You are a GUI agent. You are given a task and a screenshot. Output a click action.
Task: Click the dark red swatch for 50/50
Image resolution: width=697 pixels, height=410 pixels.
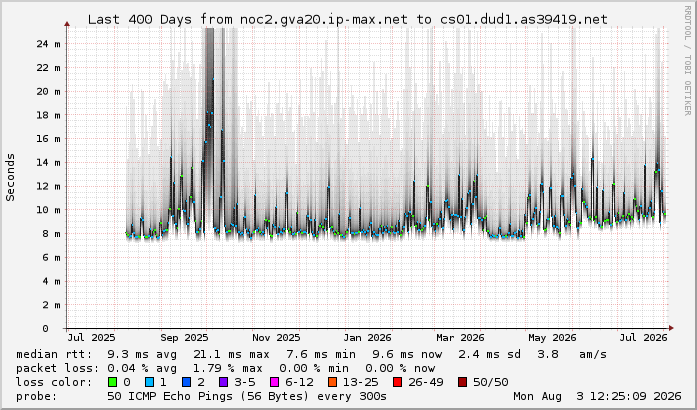(x=462, y=382)
